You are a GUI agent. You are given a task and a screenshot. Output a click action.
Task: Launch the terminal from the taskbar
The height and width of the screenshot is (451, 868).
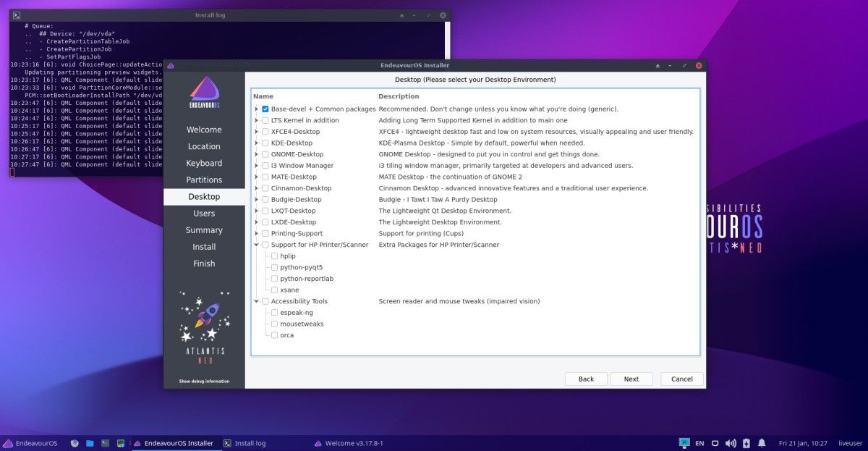[x=104, y=442]
